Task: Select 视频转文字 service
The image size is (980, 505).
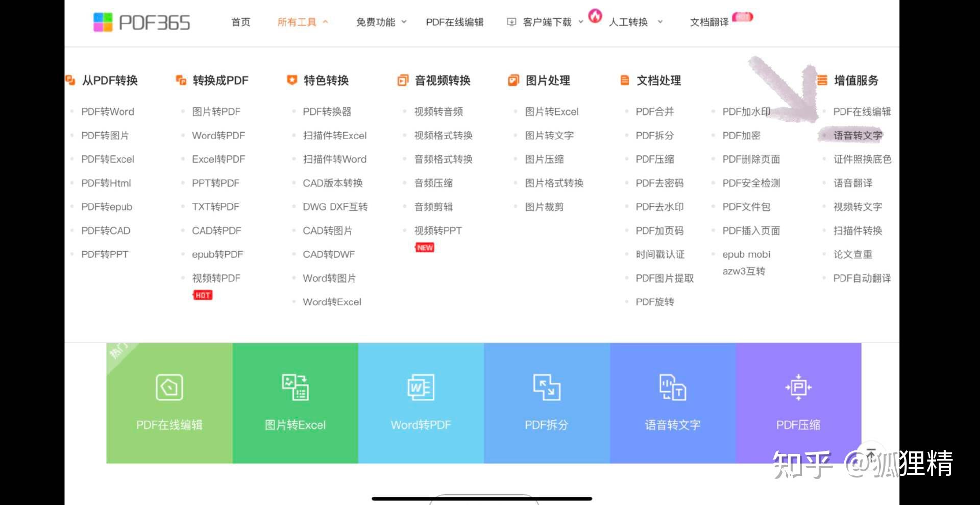Action: tap(858, 207)
